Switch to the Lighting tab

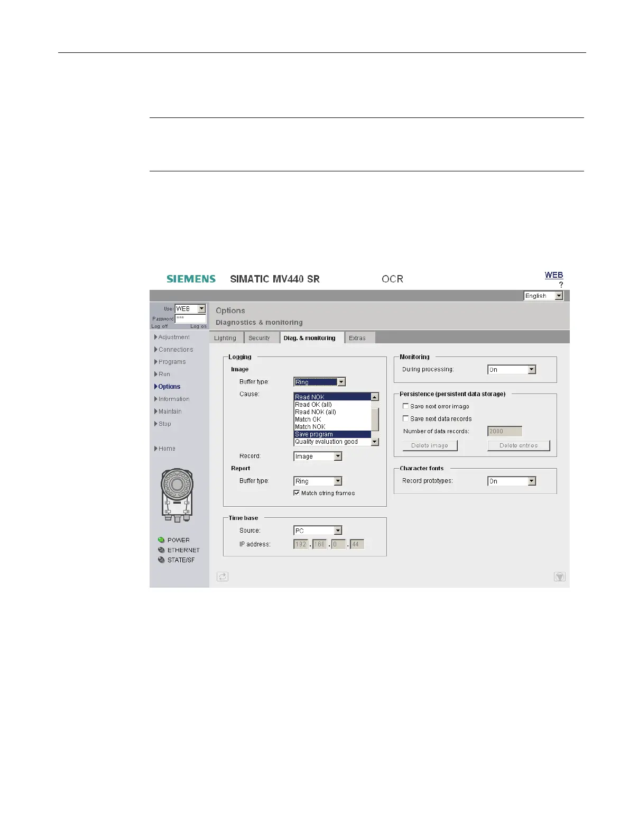(x=226, y=338)
